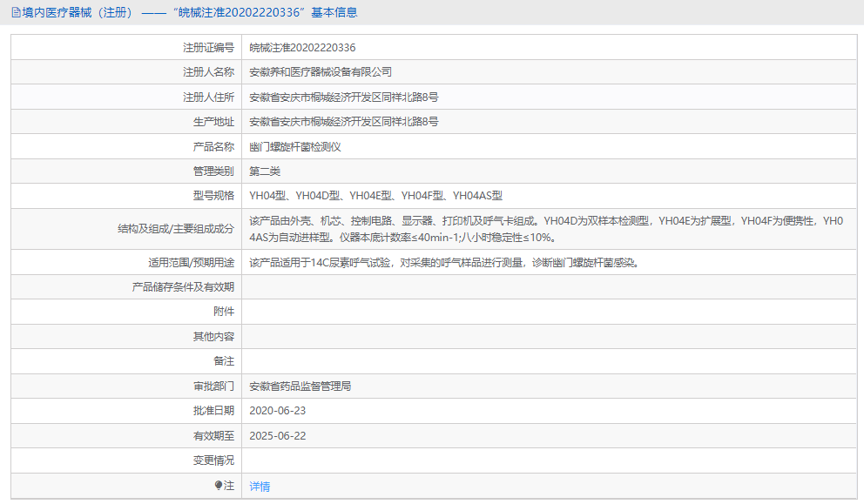The image size is (864, 504).
Task: Click the 产品储存条件及有效期 label
Action: tap(183, 287)
